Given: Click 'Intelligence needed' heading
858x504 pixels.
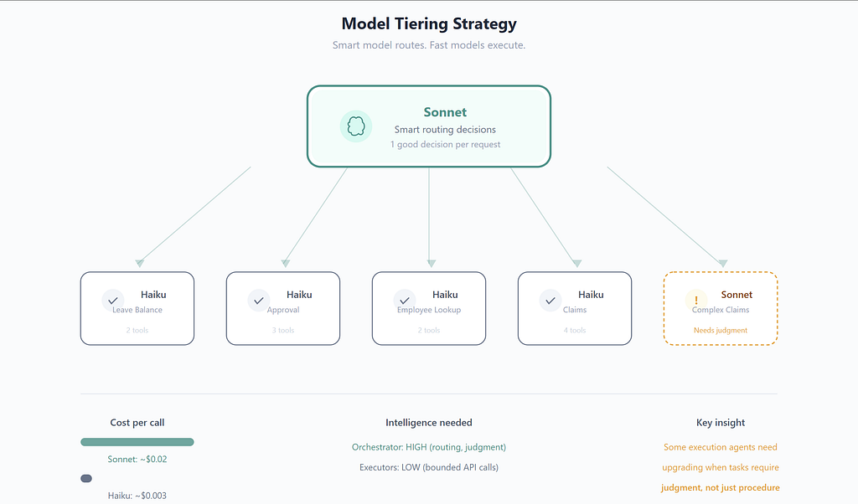Looking at the screenshot, I should pyautogui.click(x=429, y=423).
